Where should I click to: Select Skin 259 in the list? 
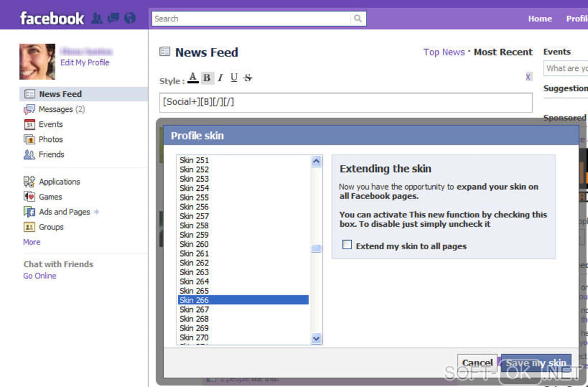pos(243,235)
